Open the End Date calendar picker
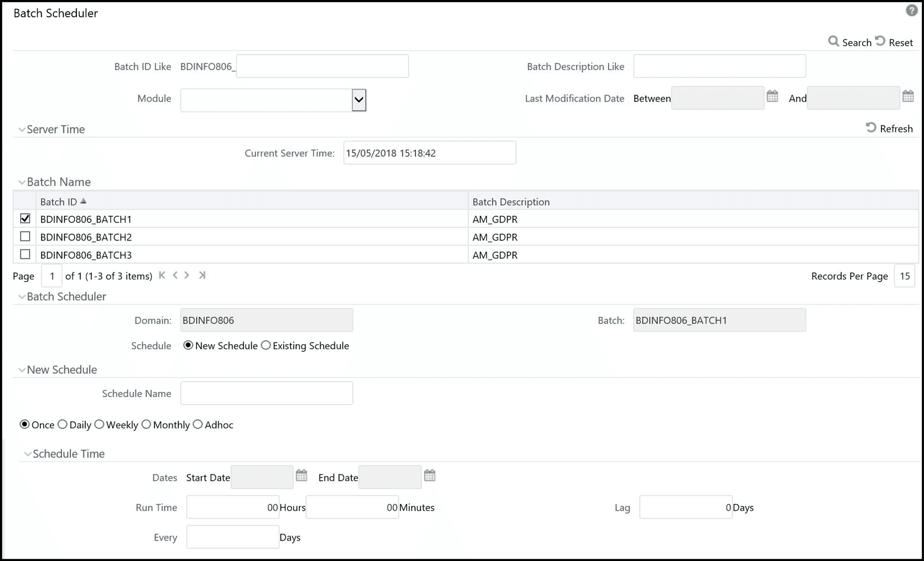The image size is (924, 561). tap(429, 475)
